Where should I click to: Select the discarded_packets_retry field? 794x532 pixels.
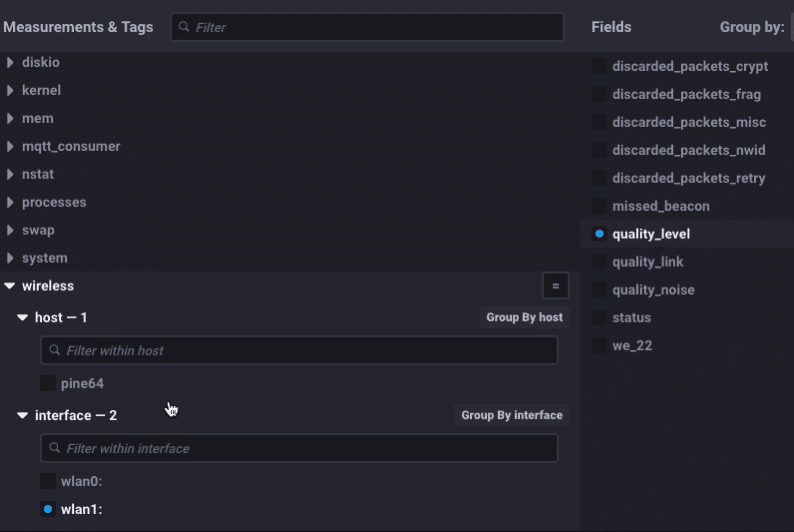pos(599,178)
